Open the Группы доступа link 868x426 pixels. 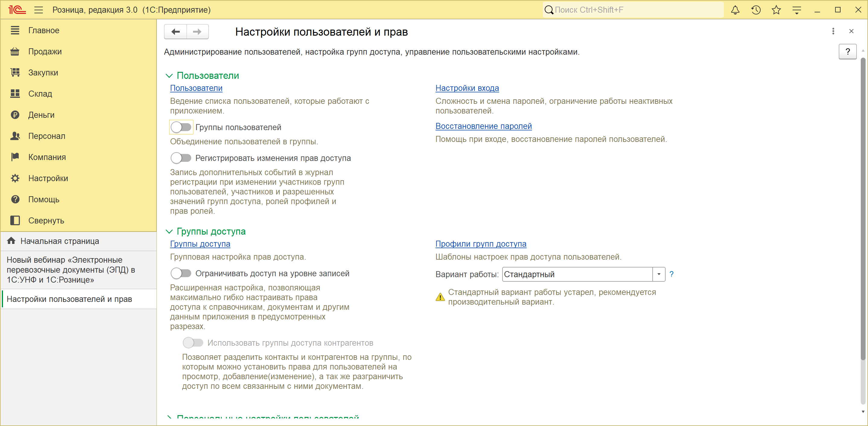pos(200,244)
